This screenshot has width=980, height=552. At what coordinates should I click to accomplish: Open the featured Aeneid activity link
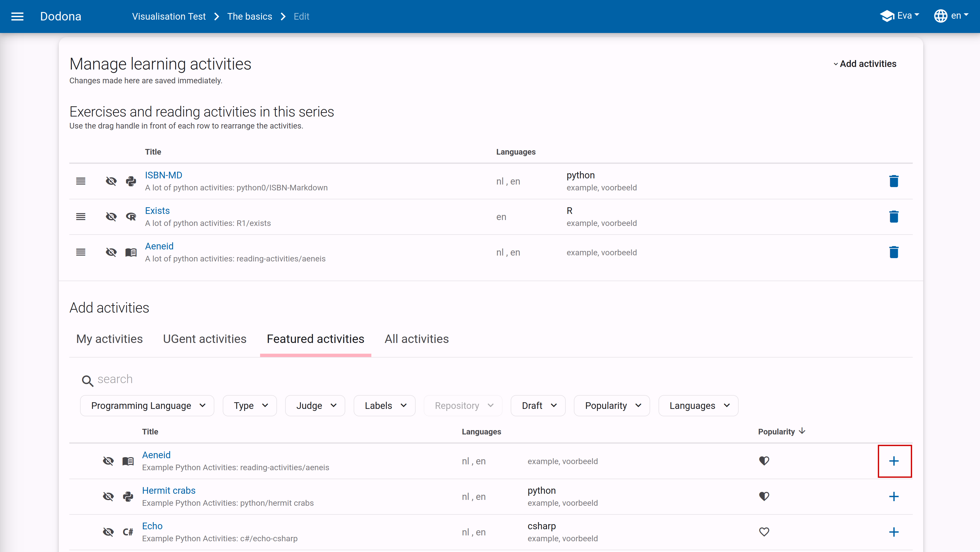click(x=156, y=455)
